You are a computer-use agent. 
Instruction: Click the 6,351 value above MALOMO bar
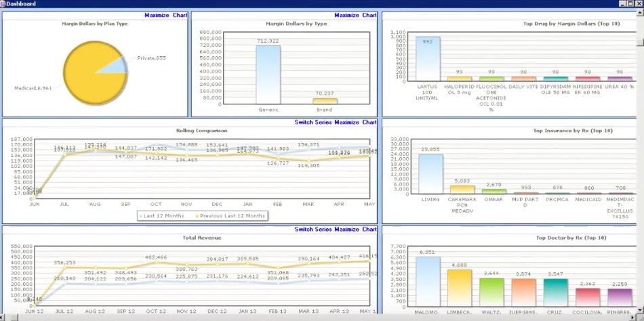click(428, 252)
